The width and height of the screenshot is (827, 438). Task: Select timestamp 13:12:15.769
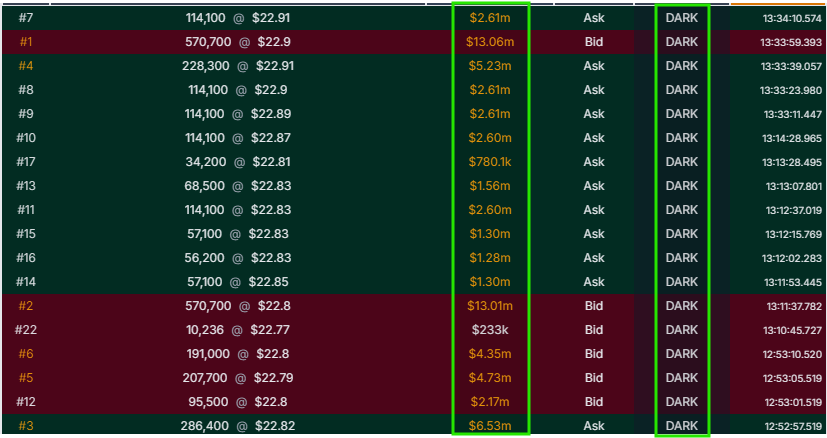794,234
